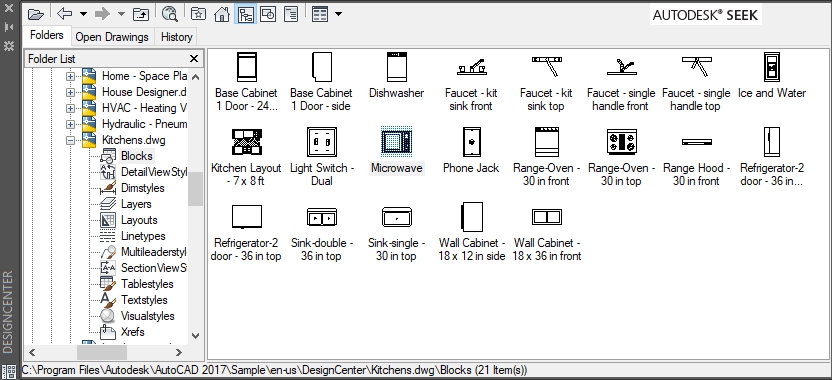Select the Faucet - single handle front block
This screenshot has height=380, width=832.
621,81
